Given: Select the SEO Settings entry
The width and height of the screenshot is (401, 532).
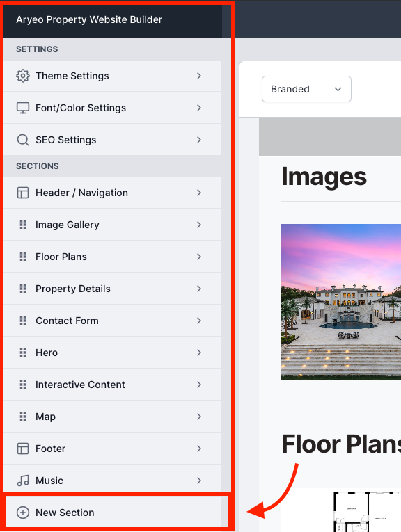Looking at the screenshot, I should tap(113, 140).
